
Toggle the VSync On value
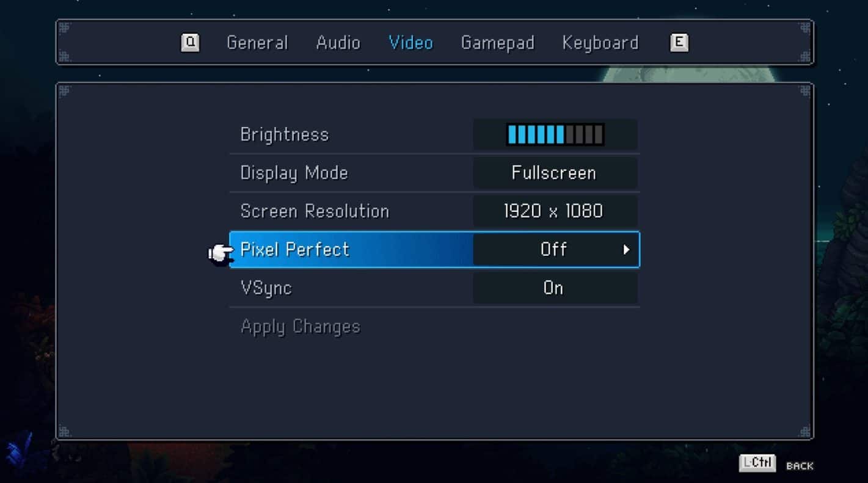tap(554, 288)
